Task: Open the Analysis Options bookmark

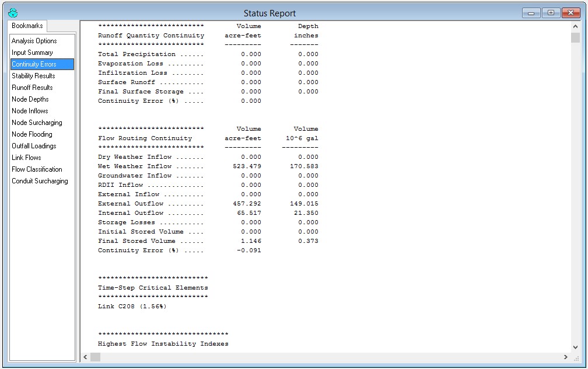Action: (34, 41)
